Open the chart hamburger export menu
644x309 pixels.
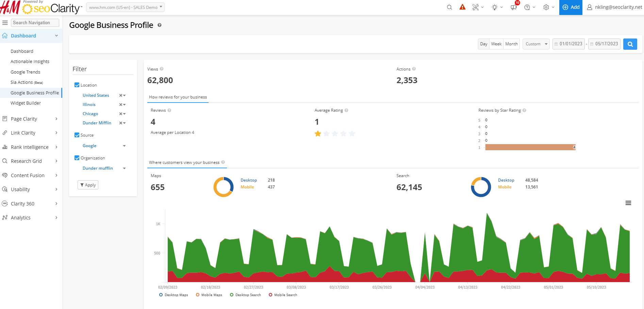point(628,203)
